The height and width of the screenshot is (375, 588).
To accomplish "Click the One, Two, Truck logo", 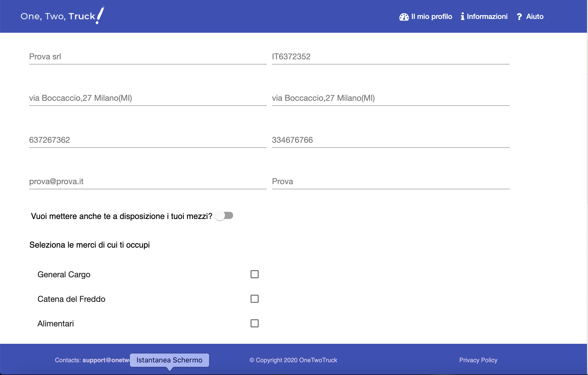I will click(x=62, y=16).
